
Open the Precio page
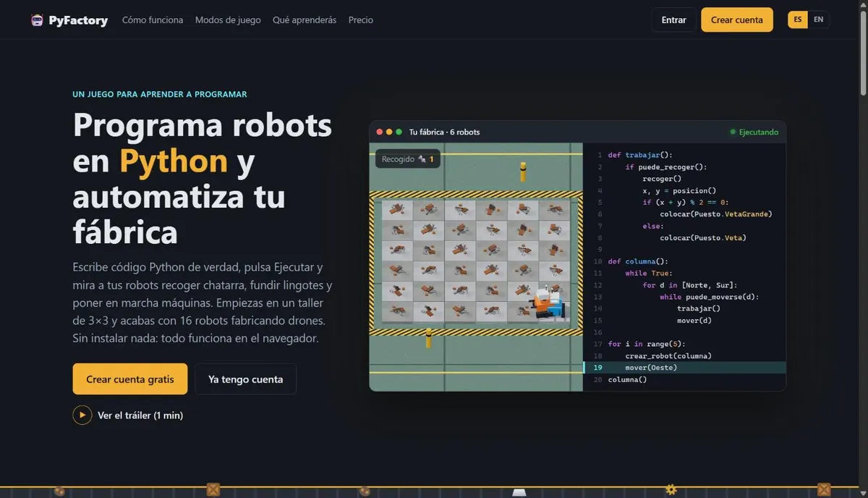point(361,20)
